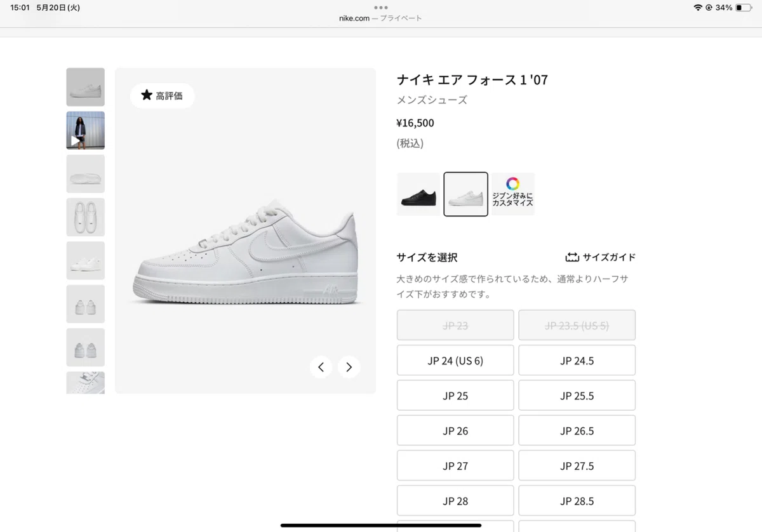Image resolution: width=762 pixels, height=532 pixels.
Task: Choose size JP 26.5
Action: tap(577, 430)
